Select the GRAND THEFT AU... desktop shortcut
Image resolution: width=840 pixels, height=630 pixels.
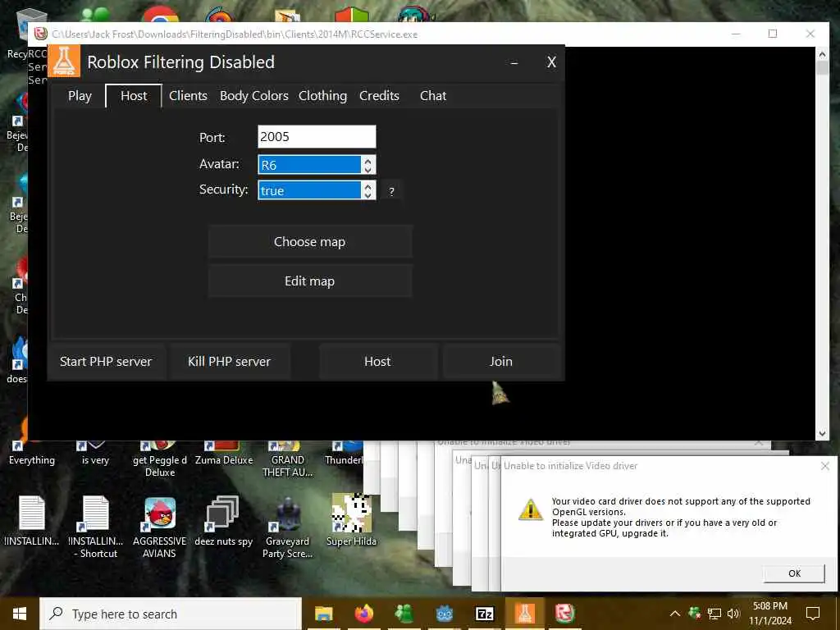coord(287,459)
